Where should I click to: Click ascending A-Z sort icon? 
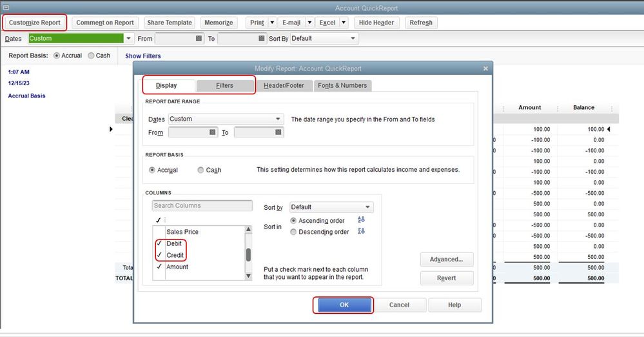pos(361,220)
